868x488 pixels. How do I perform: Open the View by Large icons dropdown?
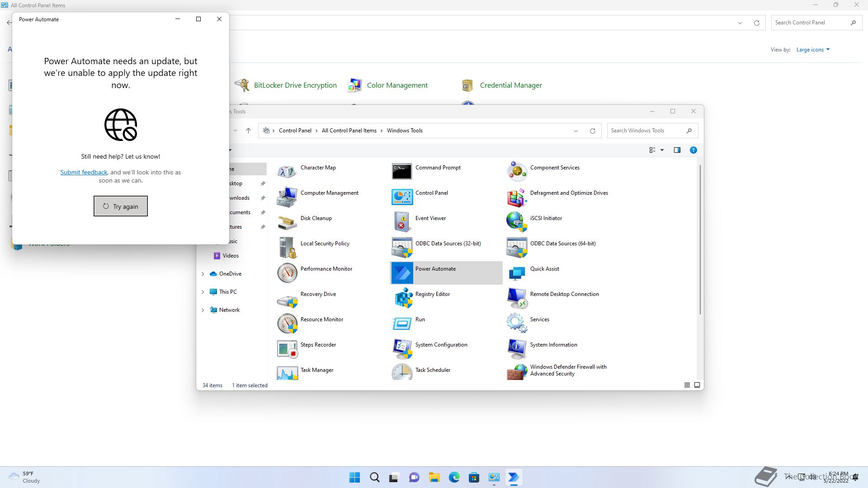(x=813, y=50)
